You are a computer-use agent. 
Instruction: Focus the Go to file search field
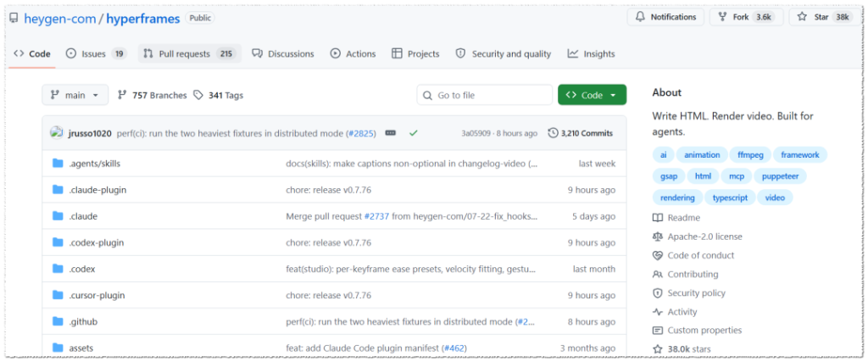pos(484,95)
